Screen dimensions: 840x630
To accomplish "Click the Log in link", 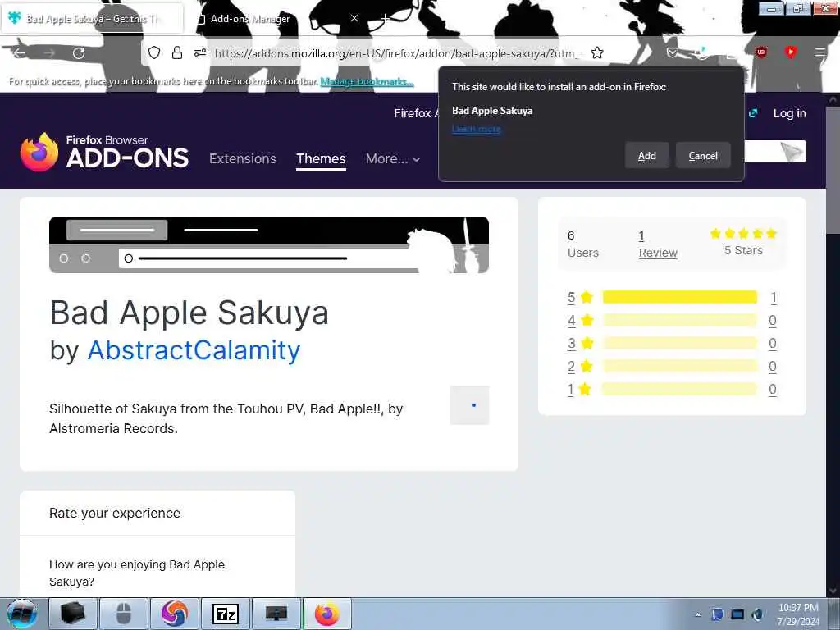I will click(x=789, y=113).
